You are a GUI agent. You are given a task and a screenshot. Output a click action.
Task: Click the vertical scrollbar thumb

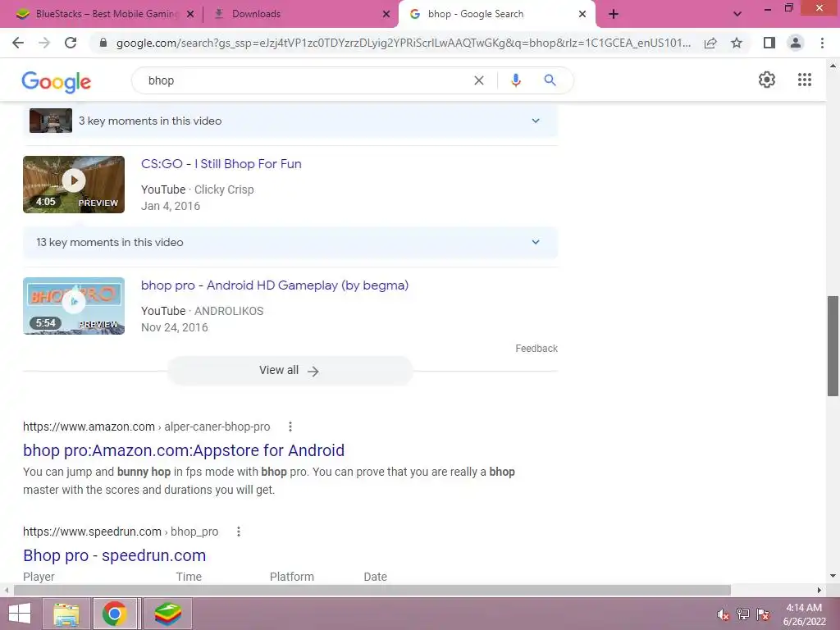[x=833, y=346]
